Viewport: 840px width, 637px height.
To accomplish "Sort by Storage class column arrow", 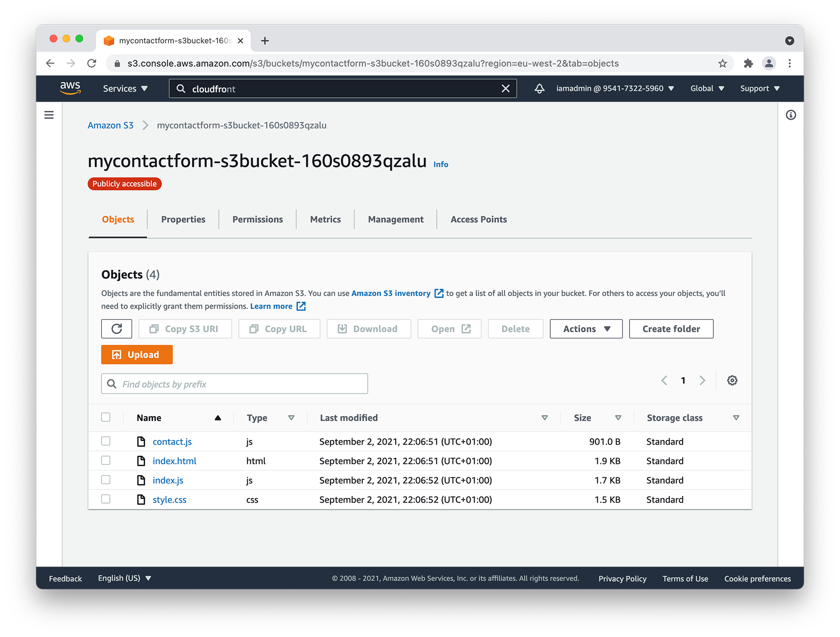I will click(736, 418).
